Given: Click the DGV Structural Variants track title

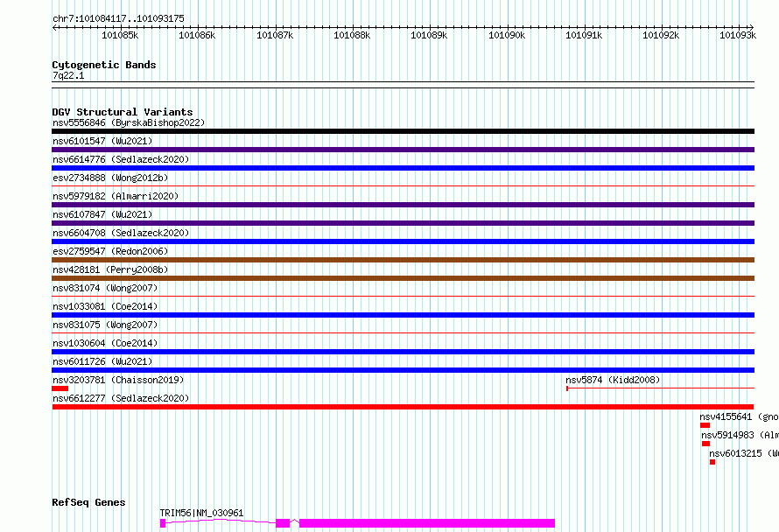Looking at the screenshot, I should tap(123, 112).
